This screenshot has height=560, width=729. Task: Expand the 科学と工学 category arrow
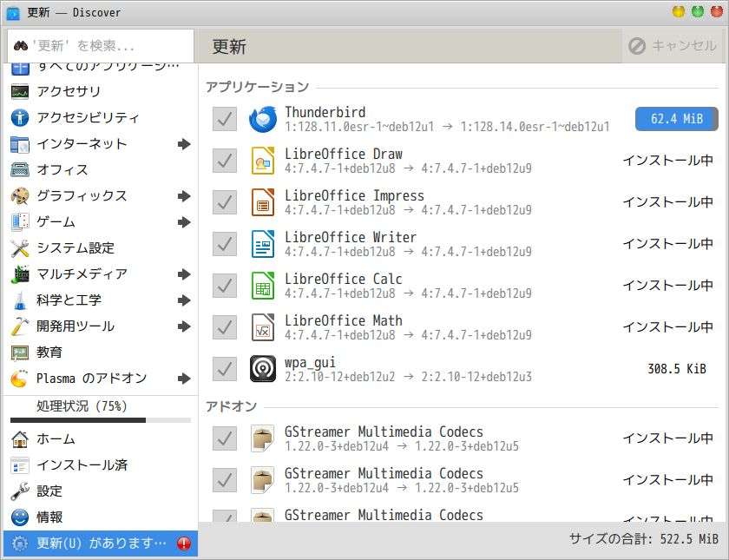coord(184,300)
